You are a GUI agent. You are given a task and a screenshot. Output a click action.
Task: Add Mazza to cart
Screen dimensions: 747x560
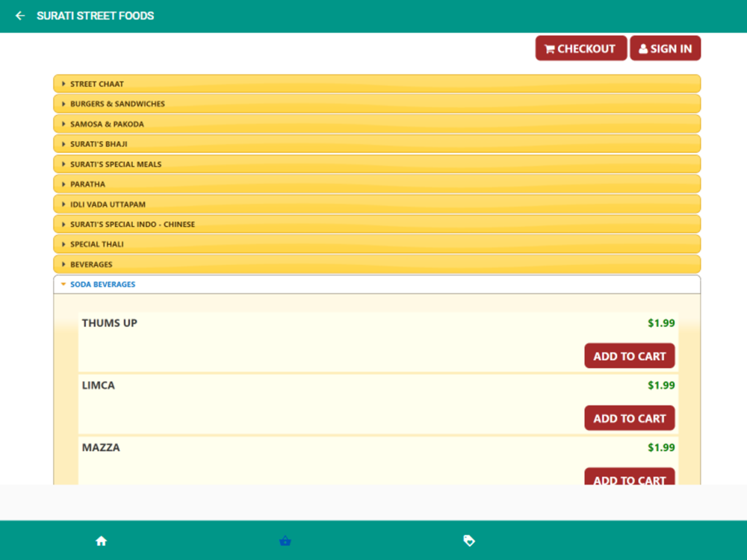tap(629, 476)
